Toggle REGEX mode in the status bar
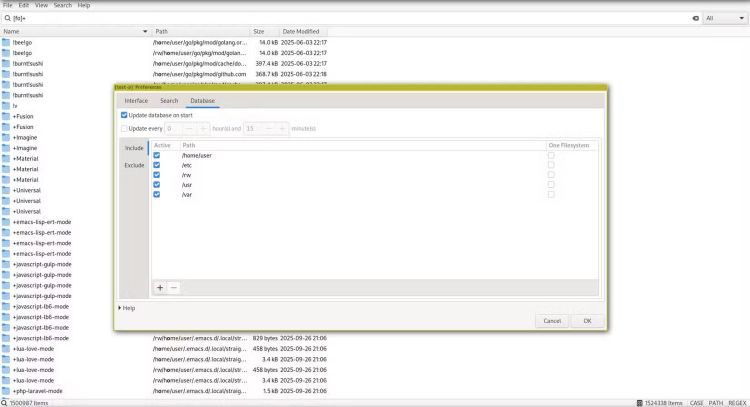 click(x=736, y=402)
